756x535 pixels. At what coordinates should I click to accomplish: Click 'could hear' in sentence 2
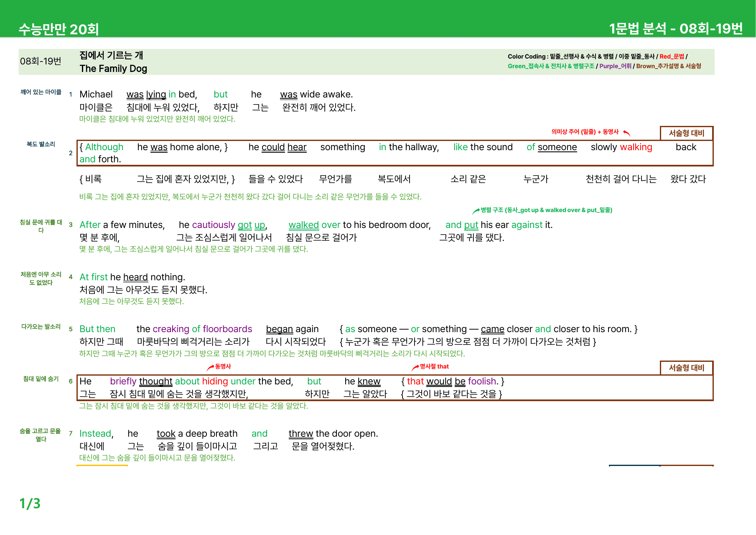[x=284, y=147]
